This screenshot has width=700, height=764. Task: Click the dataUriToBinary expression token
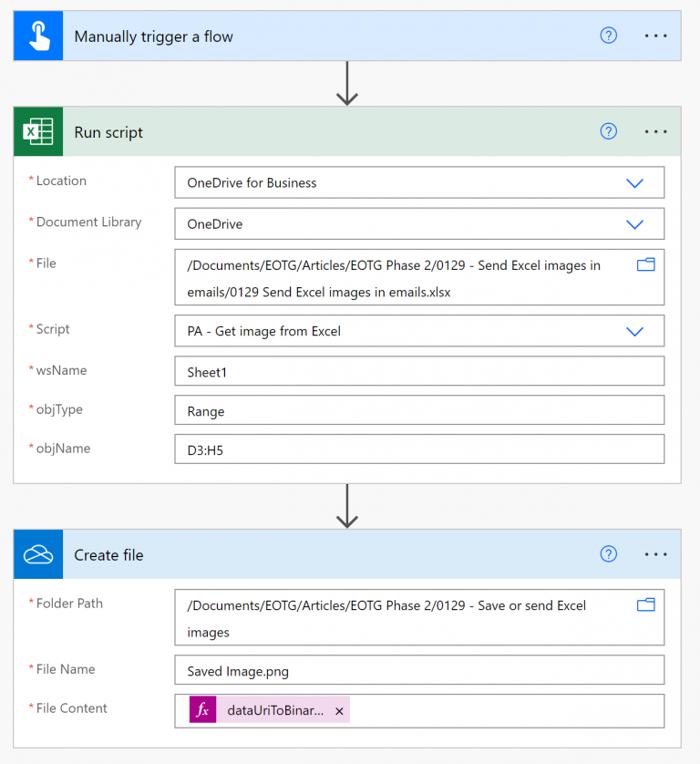pos(273,711)
